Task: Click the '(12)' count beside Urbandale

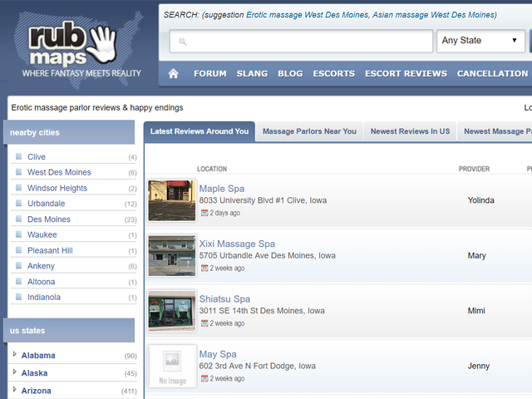Action: [x=131, y=204]
